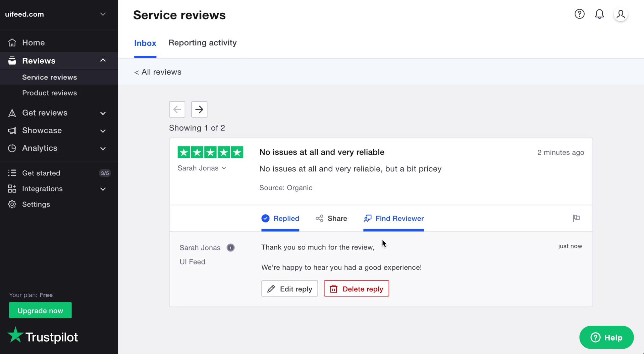Click 'Your plan: Free' text
644x354 pixels.
click(31, 295)
